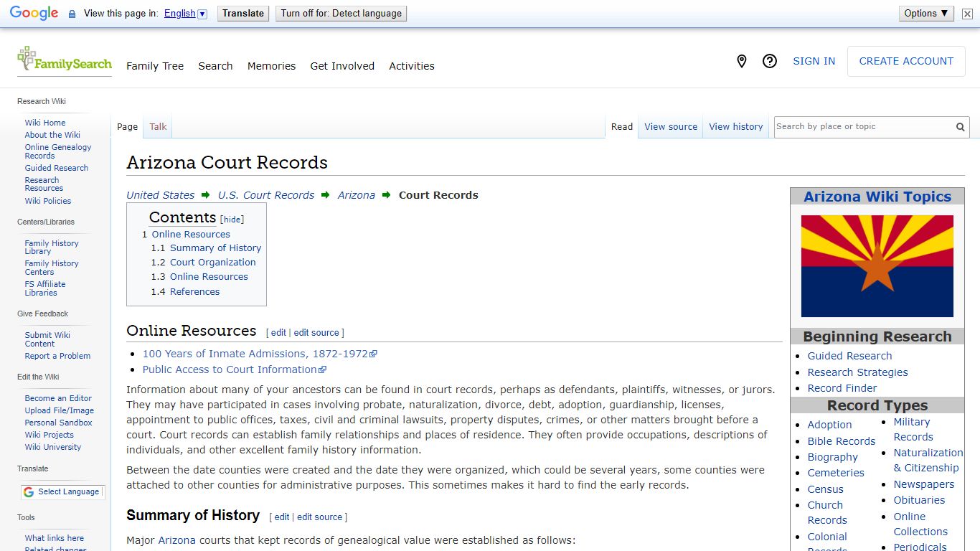Click the FamilySearch logo

pos(65,60)
